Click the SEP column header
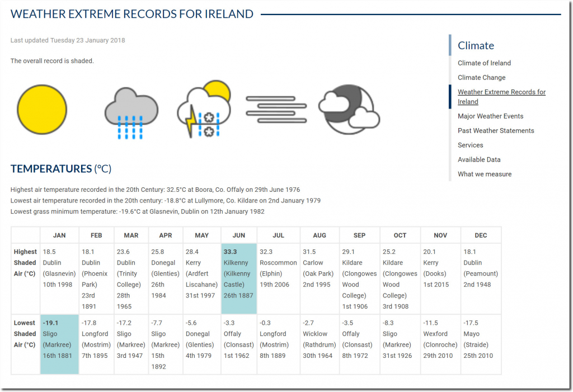 click(360, 235)
